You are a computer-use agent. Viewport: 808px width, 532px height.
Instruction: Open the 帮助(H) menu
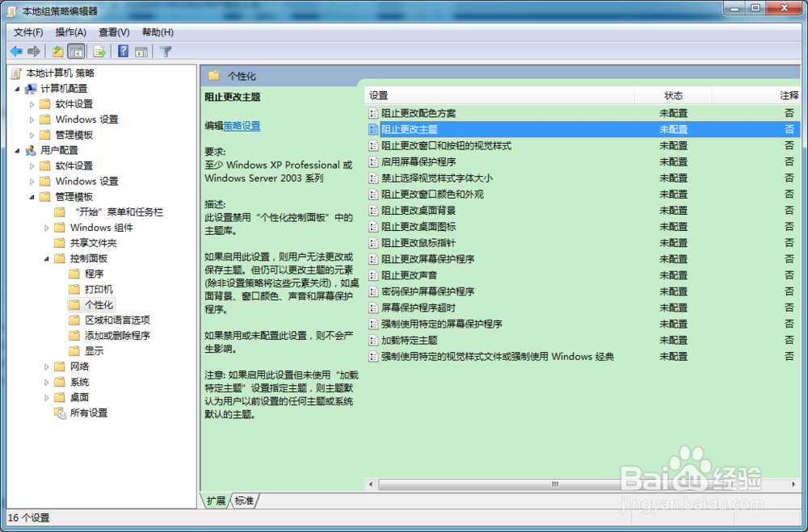tap(158, 32)
